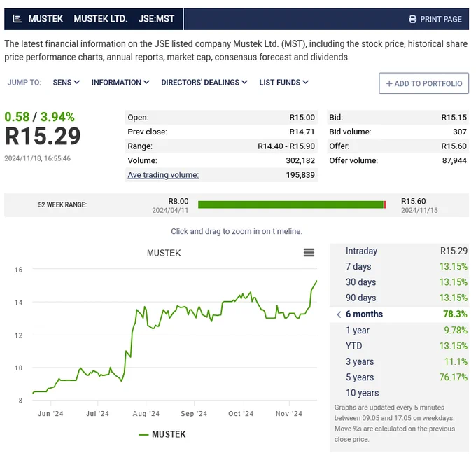The height and width of the screenshot is (458, 476).
Task: Toggle the MUSTEK series in chart legend
Action: (162, 434)
